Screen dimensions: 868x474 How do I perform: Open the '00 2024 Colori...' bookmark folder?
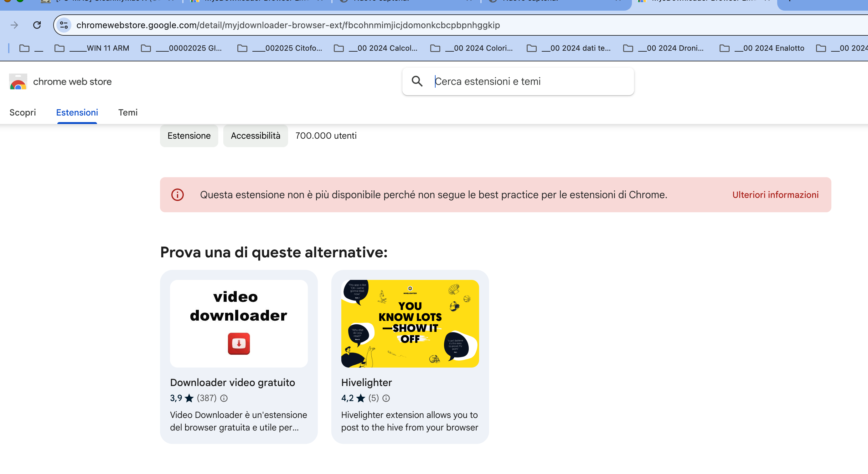471,48
